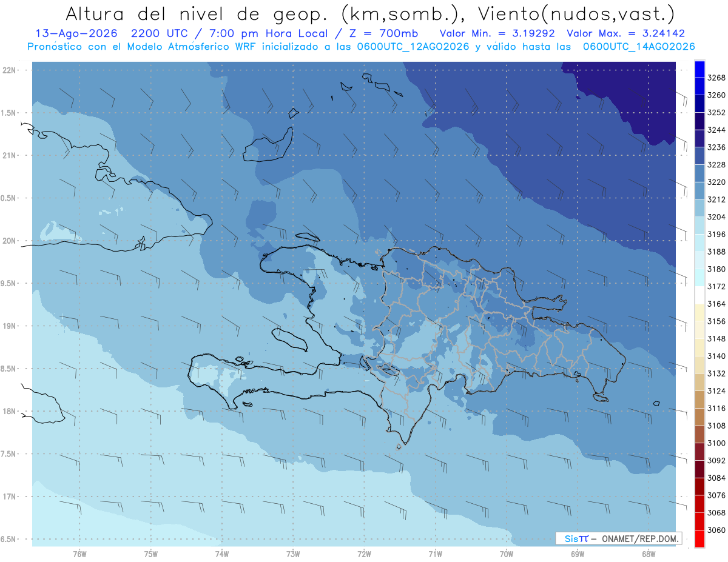The width and height of the screenshot is (728, 562).
Task: Click the "6.5N" latitude tick label
Action: (8, 539)
